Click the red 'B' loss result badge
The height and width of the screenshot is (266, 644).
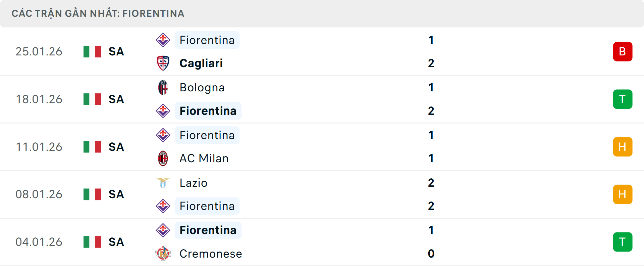623,51
